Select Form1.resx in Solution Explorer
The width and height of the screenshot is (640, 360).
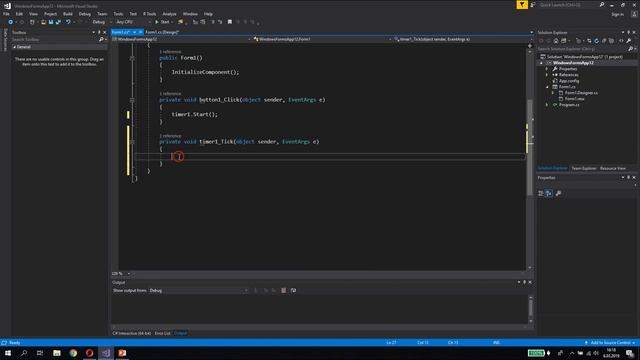pos(574,99)
